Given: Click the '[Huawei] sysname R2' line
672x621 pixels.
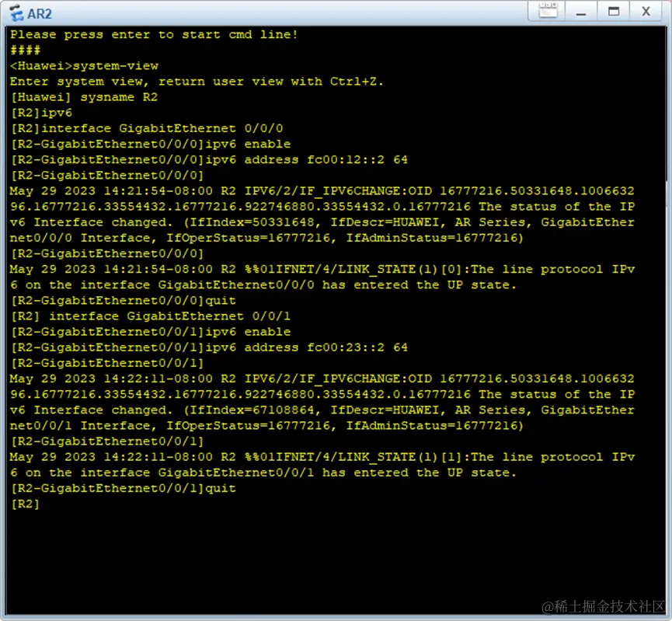Looking at the screenshot, I should [84, 97].
